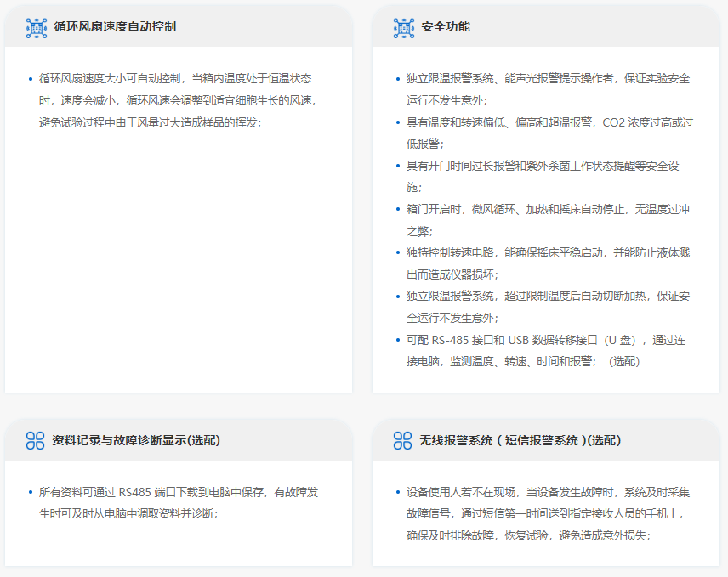
Task: Click the 超过限制温度后自动切断加热 bullet text
Action: [x=548, y=296]
